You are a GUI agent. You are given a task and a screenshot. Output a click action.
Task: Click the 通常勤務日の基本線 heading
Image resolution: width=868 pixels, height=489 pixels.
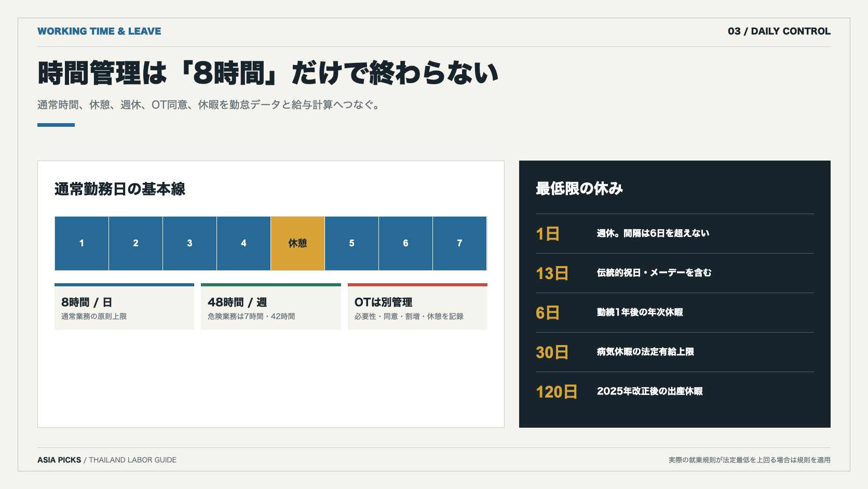[120, 189]
